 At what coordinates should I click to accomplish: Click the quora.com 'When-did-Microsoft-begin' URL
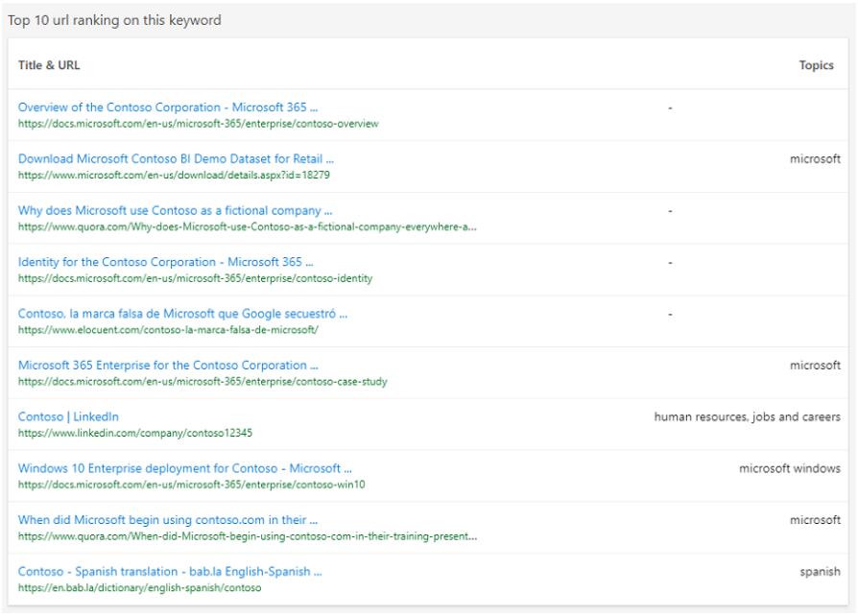point(248,536)
